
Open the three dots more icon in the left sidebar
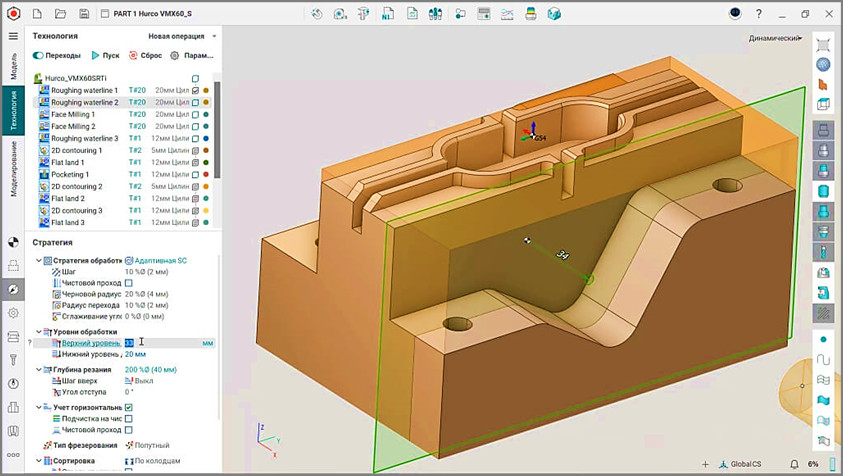13,454
